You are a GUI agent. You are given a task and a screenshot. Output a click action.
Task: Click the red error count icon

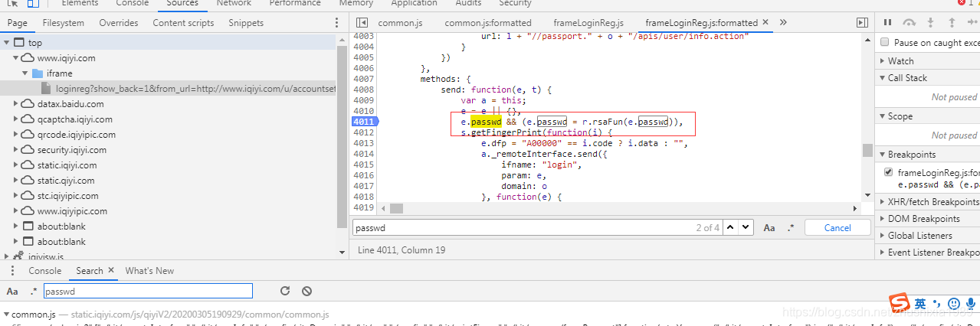click(x=963, y=3)
